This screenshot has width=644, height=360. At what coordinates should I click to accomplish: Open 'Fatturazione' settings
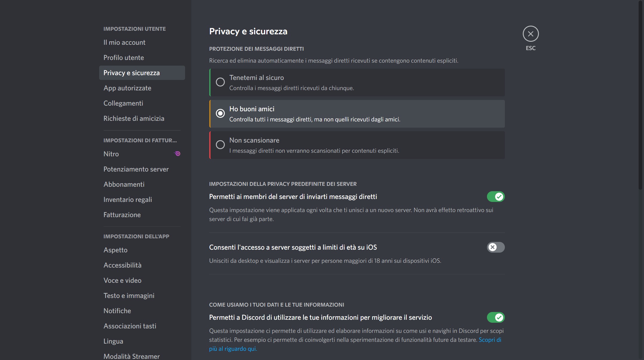(x=122, y=214)
